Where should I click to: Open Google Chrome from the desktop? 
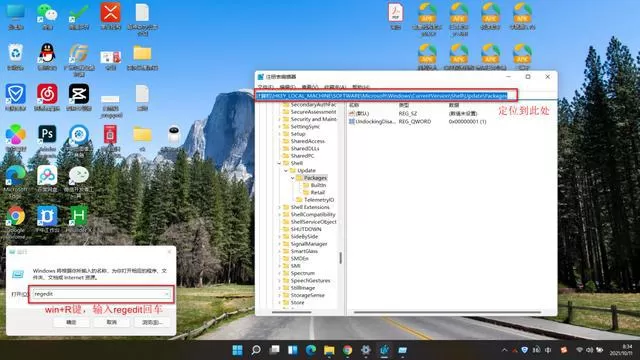click(x=16, y=216)
